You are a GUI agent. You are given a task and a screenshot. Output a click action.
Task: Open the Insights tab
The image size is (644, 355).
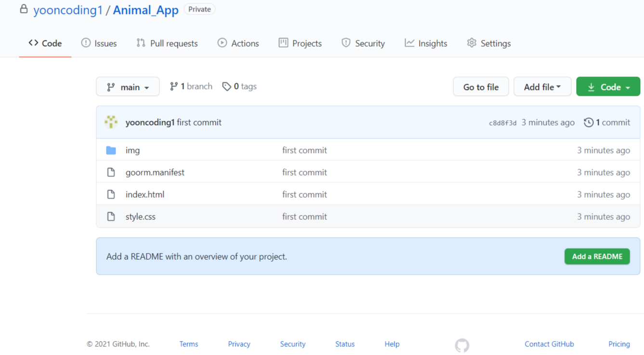click(426, 43)
